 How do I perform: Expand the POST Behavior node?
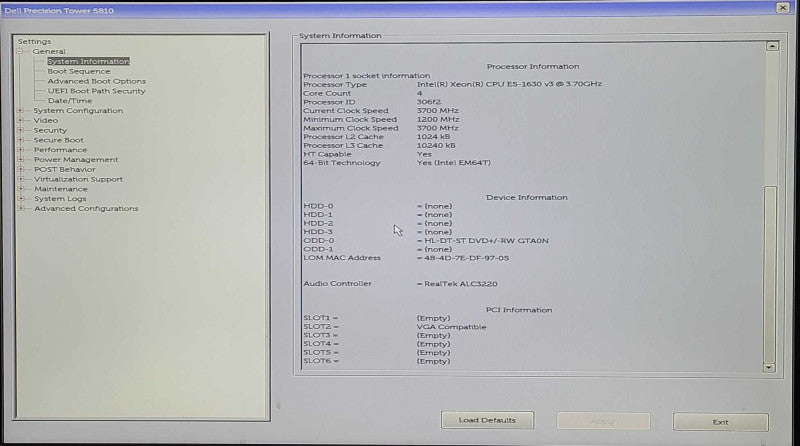[x=20, y=169]
